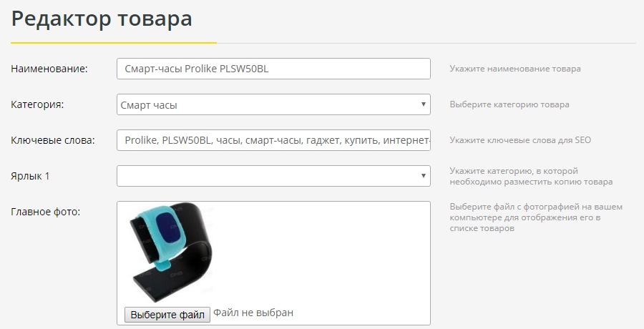The image size is (644, 329).
Task: Click the Главное фото: field label
Action: (46, 211)
